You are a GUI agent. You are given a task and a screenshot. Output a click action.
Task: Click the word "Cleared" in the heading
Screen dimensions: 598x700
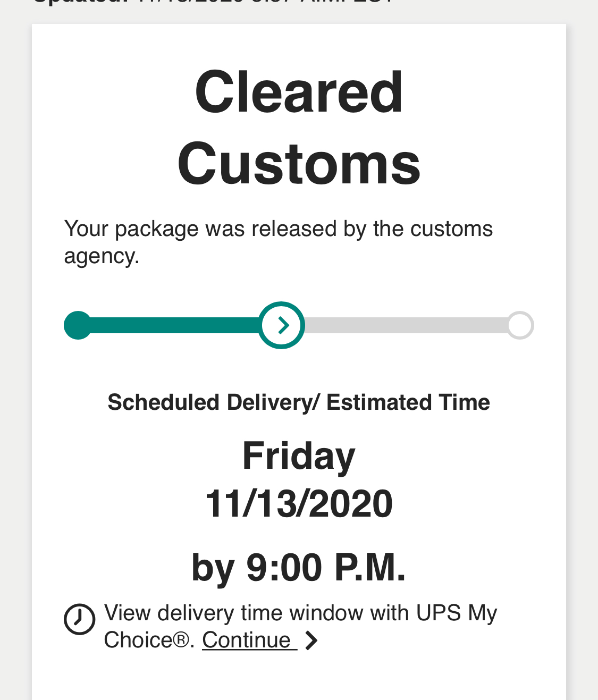(299, 92)
